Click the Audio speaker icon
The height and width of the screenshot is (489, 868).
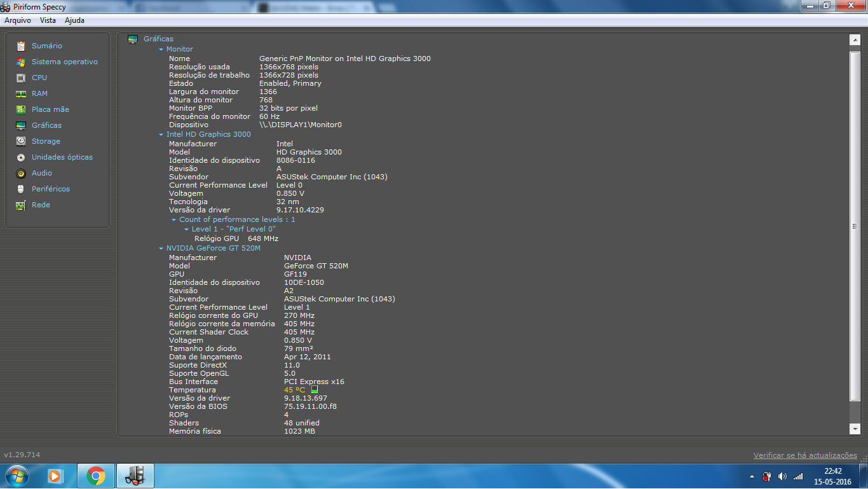(21, 173)
